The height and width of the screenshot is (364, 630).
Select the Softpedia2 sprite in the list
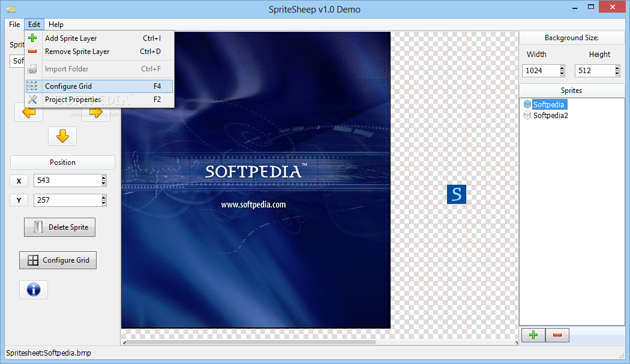tap(550, 115)
